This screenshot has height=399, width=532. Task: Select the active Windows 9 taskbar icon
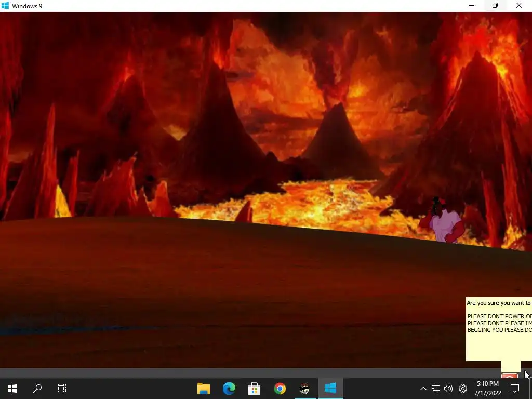[330, 388]
